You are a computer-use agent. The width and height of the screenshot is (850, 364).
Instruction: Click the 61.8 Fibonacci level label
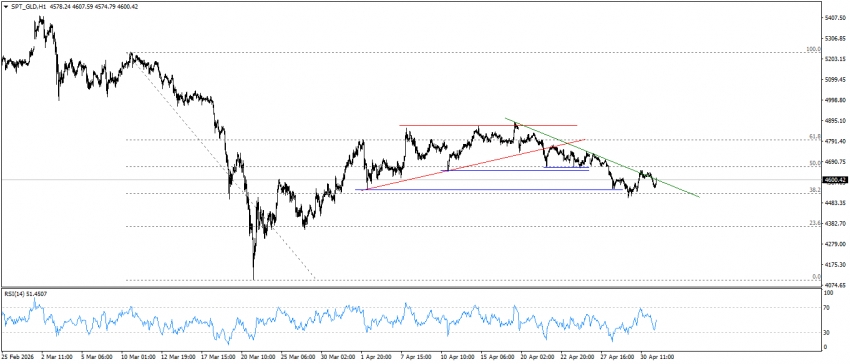815,136
